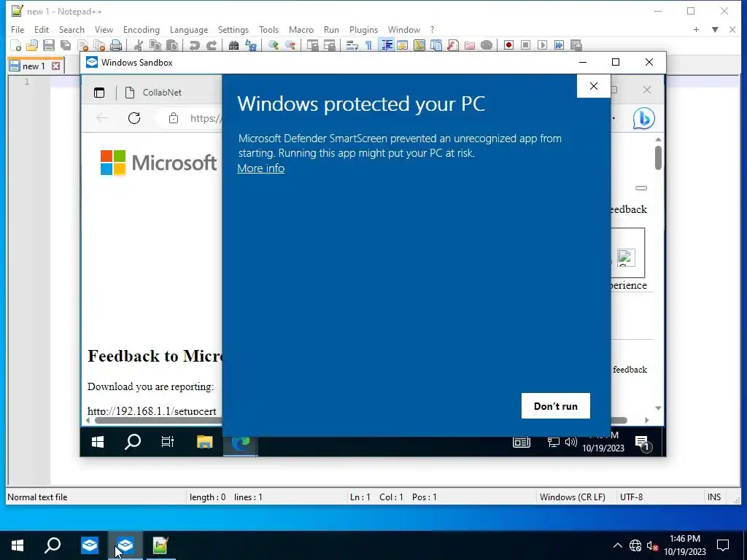The height and width of the screenshot is (560, 747).
Task: Zoom in icon in Notepad++ toolbar
Action: [273, 45]
